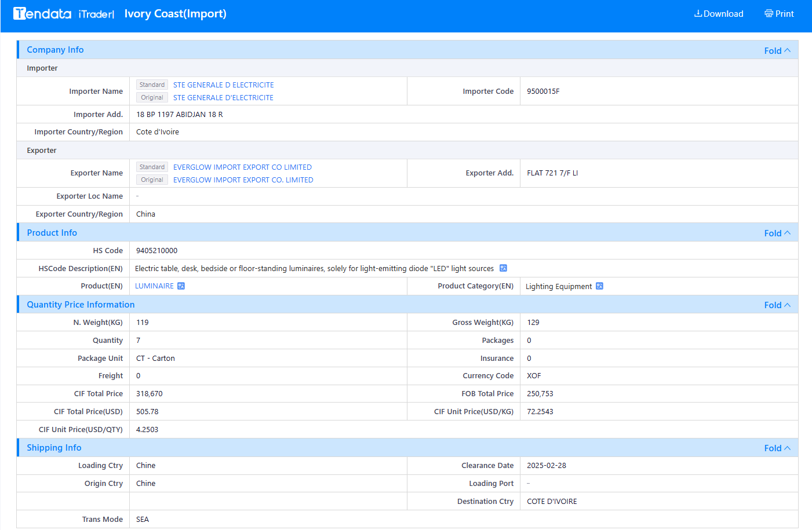Open original importer STE GENERALE D'ELECTRICITE
Screen dimensions: 812x530
223,97
